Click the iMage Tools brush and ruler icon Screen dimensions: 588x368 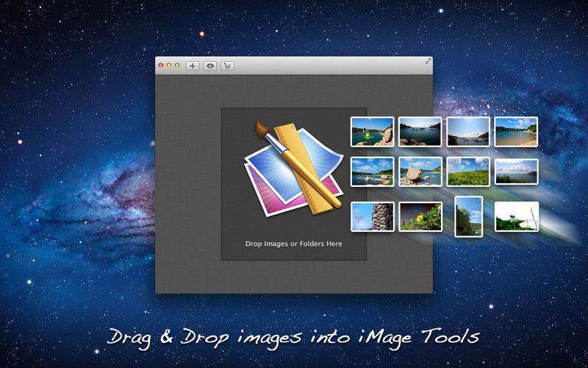coord(293,168)
